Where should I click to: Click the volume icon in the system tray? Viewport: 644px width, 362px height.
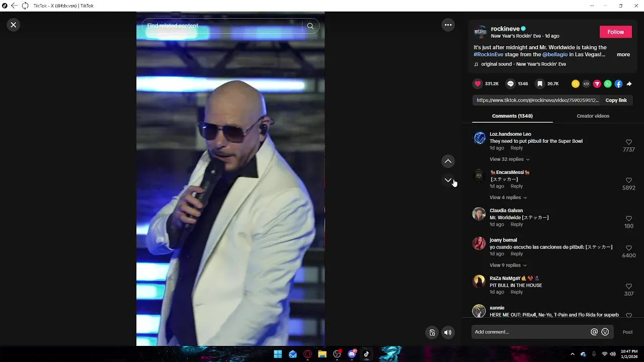[612, 354]
